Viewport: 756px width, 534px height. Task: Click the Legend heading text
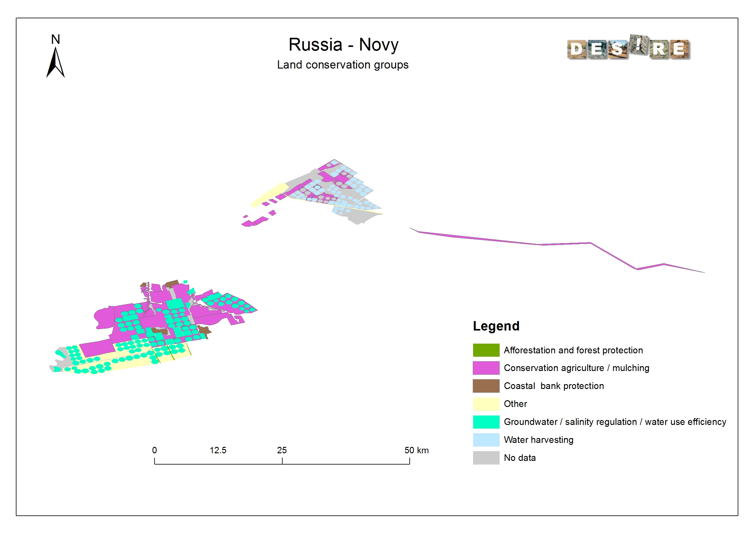click(x=496, y=326)
